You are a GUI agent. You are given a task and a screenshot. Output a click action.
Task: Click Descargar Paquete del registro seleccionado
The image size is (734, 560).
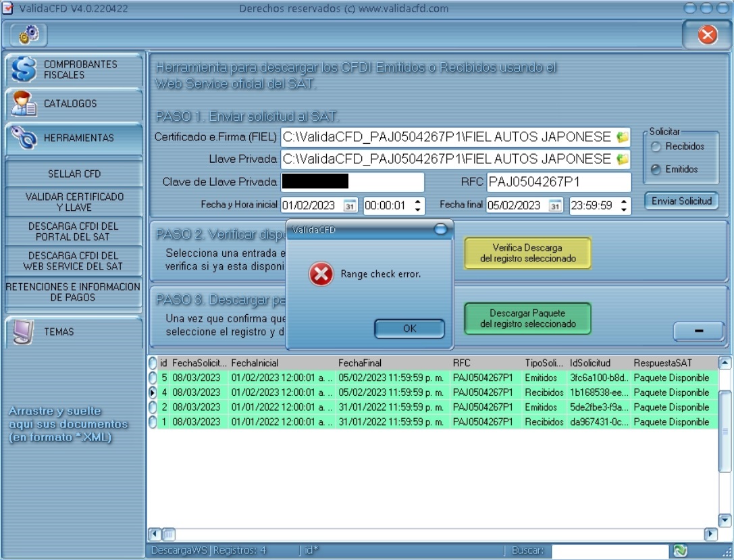(x=527, y=318)
